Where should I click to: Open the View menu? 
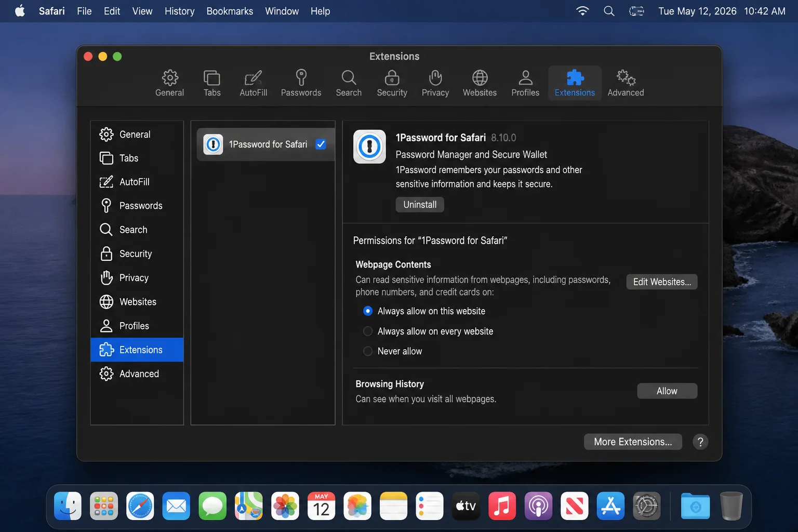[142, 11]
